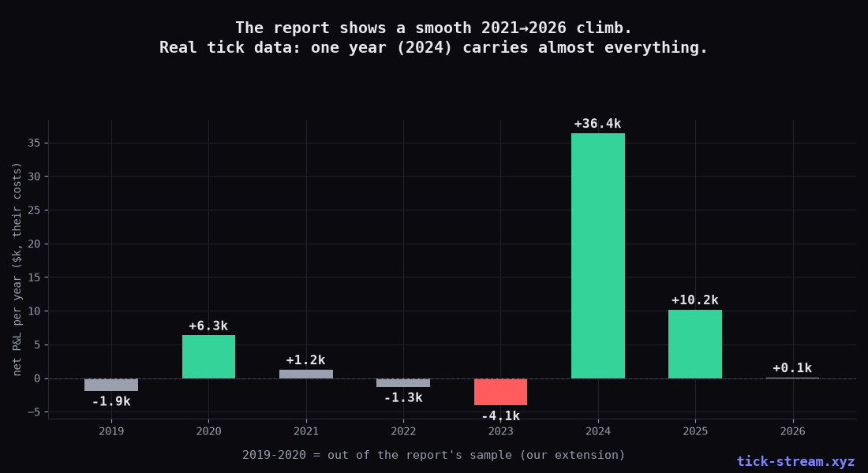Screen dimensions: 868x473
Task: Click the '2020' x-axis tick label
Action: pyautogui.click(x=208, y=431)
